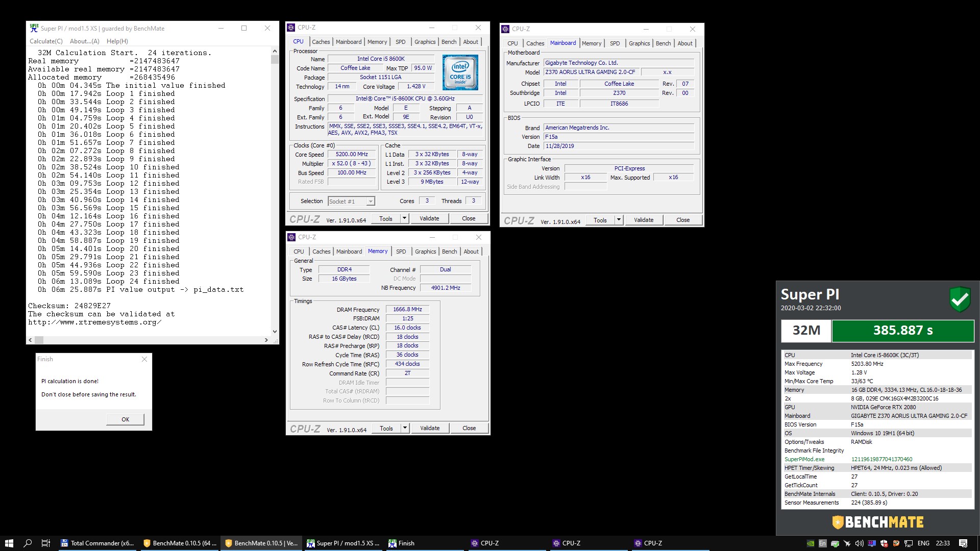
Task: Click the CPU-Z icon in the Mainboard window title
Action: (x=505, y=29)
